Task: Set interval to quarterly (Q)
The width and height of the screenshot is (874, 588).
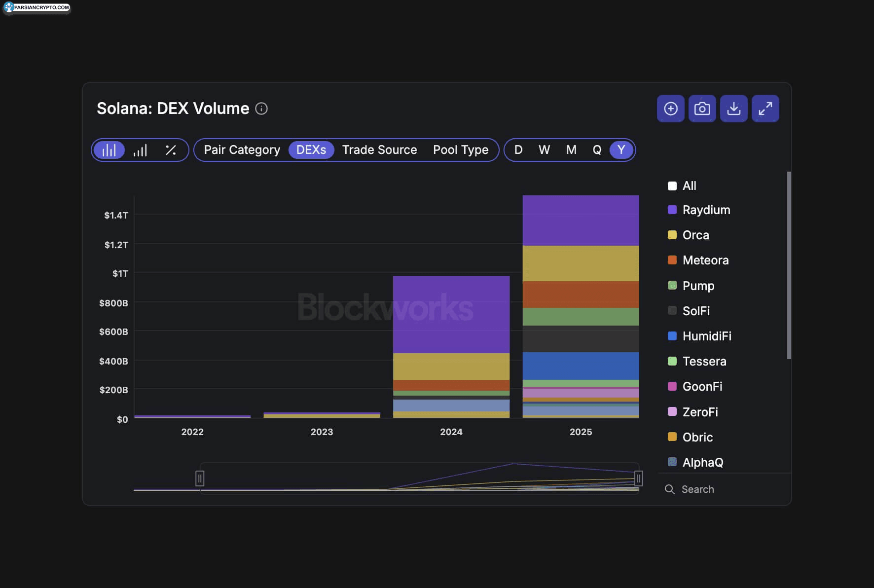Action: click(597, 150)
